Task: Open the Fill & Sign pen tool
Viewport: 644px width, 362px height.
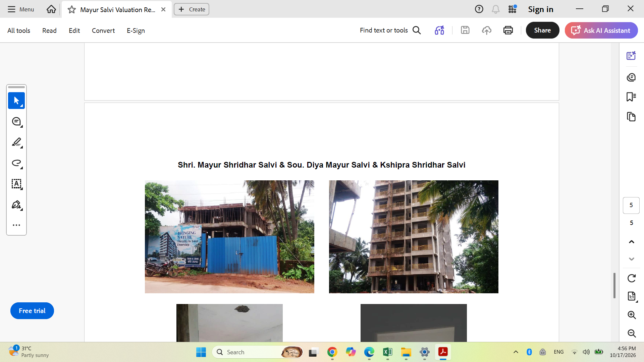Action: pyautogui.click(x=16, y=205)
